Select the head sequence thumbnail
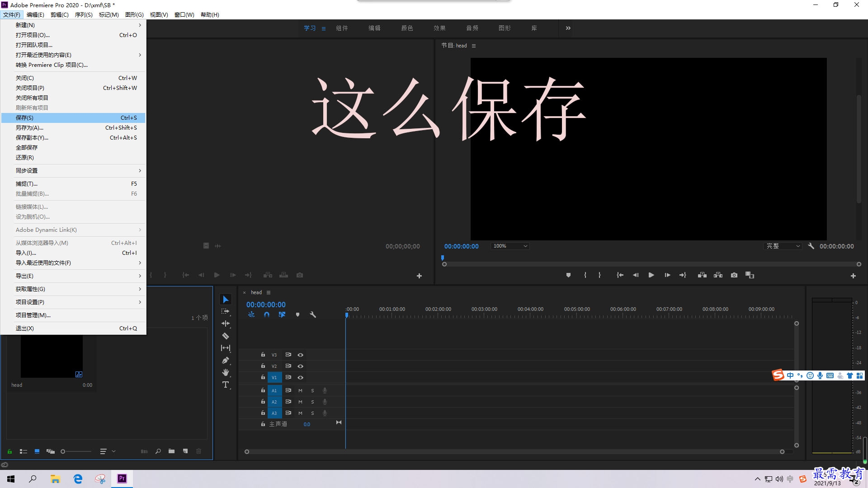868x488 pixels. pos(52,356)
